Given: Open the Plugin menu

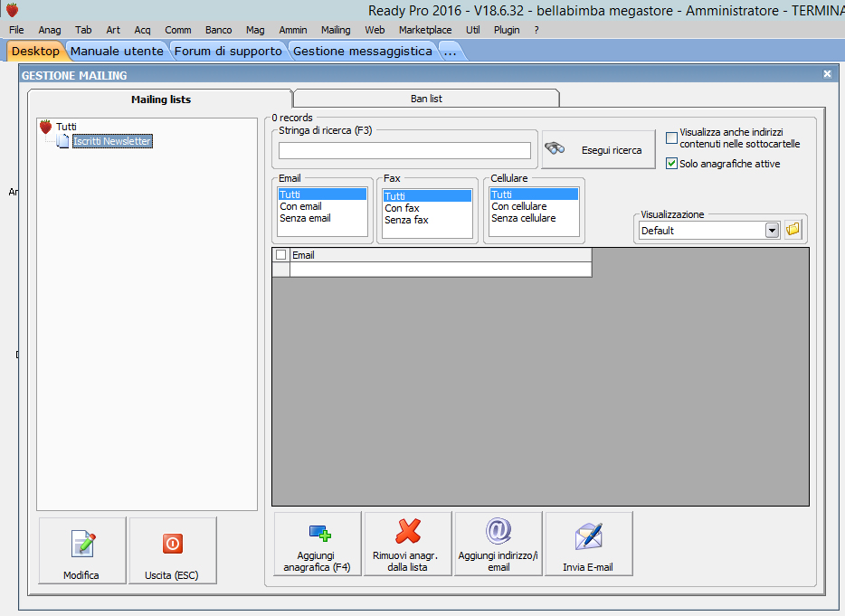Looking at the screenshot, I should click(507, 30).
